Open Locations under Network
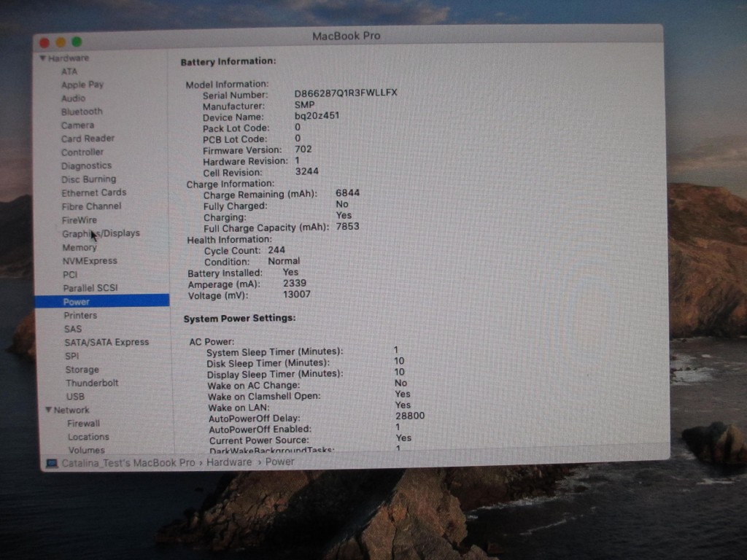747x560 pixels. [88, 437]
